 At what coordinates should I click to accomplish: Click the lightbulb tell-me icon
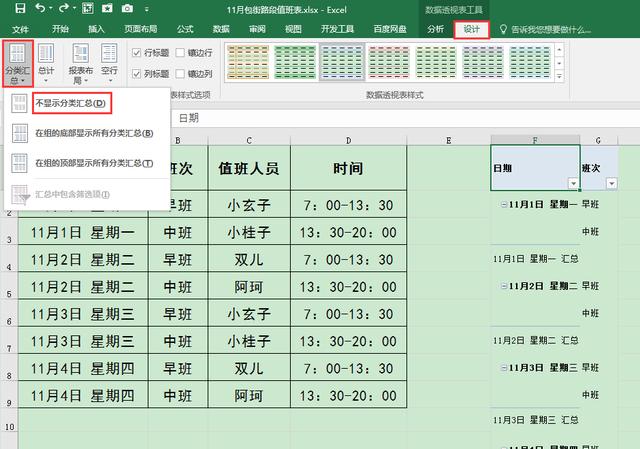coord(503,29)
